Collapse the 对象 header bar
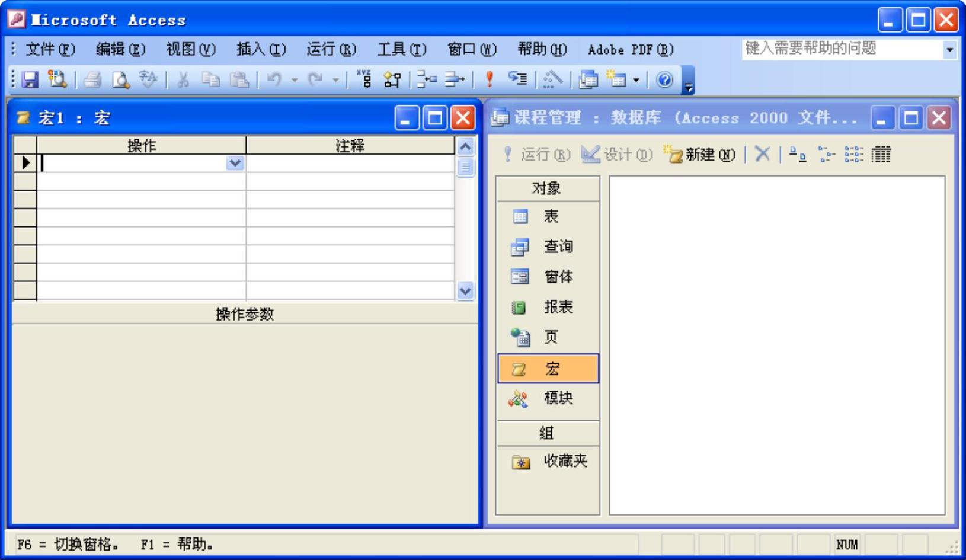 coord(548,188)
